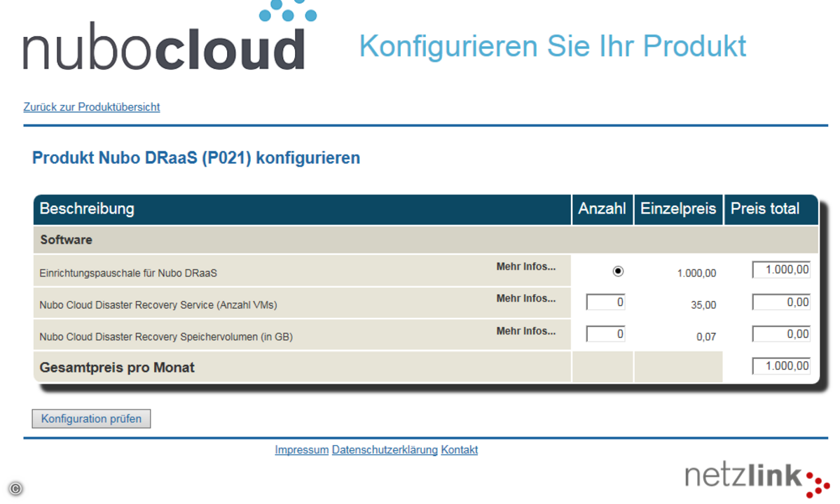Open Kontakt link
This screenshot has height=504, width=840.
click(459, 450)
